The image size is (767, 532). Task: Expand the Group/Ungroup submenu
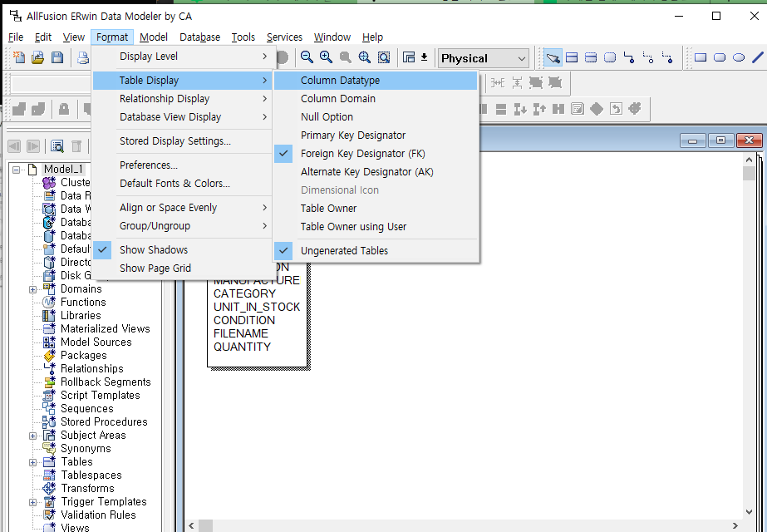tap(182, 225)
